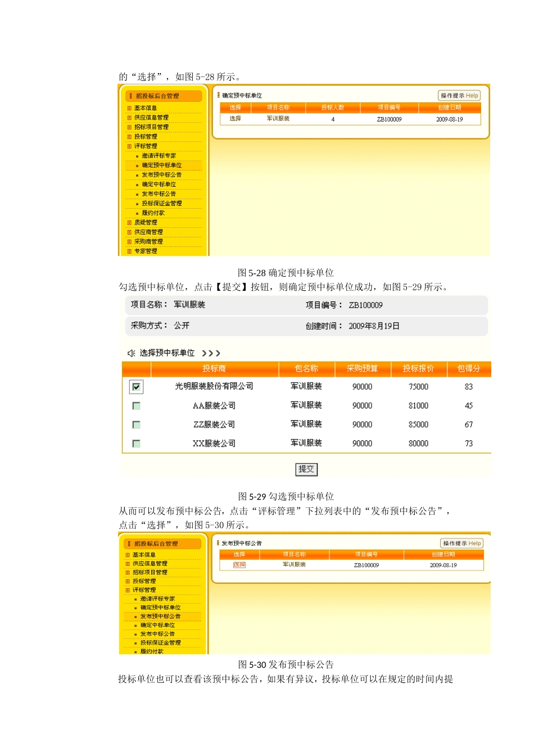Expand 招标项目管理 in figure 5-30 sidebar
The height and width of the screenshot is (756, 534).
tap(150, 573)
